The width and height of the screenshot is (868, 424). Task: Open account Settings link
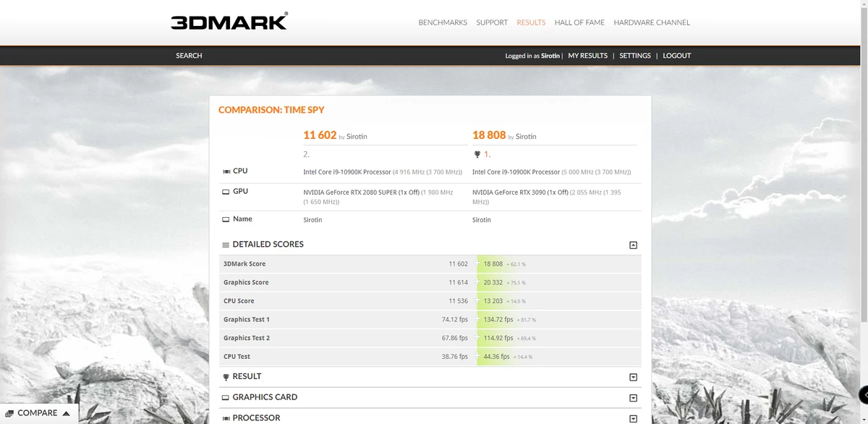[635, 56]
